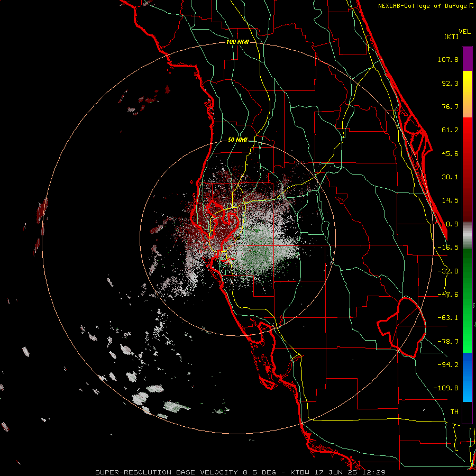Select the -16.5 scale value

[x=448, y=248]
